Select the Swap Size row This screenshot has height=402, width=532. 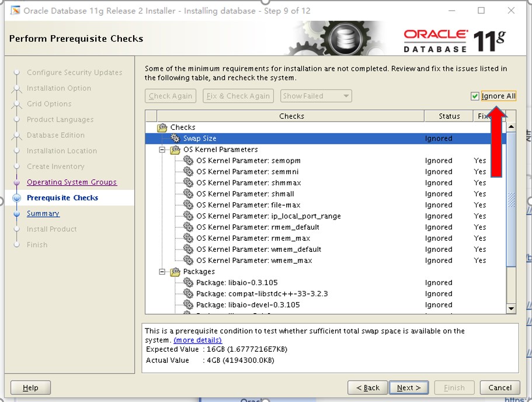click(x=325, y=138)
